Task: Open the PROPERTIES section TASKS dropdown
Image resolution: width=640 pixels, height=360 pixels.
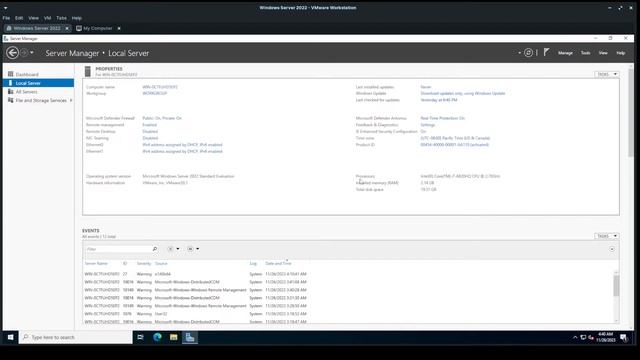Action: pyautogui.click(x=607, y=74)
